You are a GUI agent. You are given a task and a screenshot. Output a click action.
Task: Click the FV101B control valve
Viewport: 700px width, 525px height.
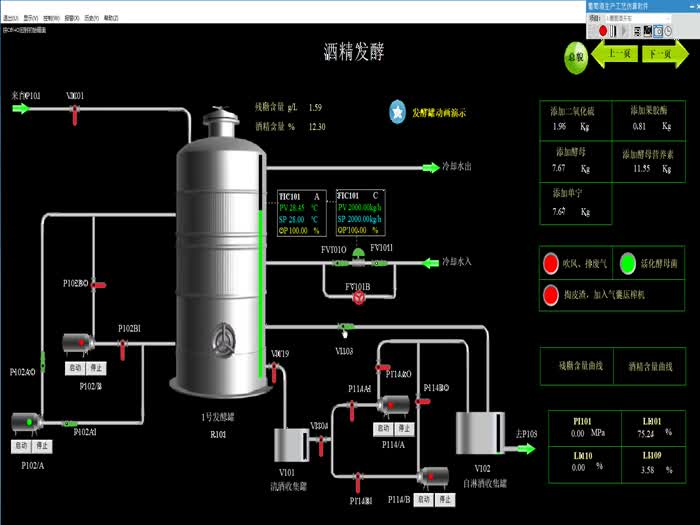(357, 297)
